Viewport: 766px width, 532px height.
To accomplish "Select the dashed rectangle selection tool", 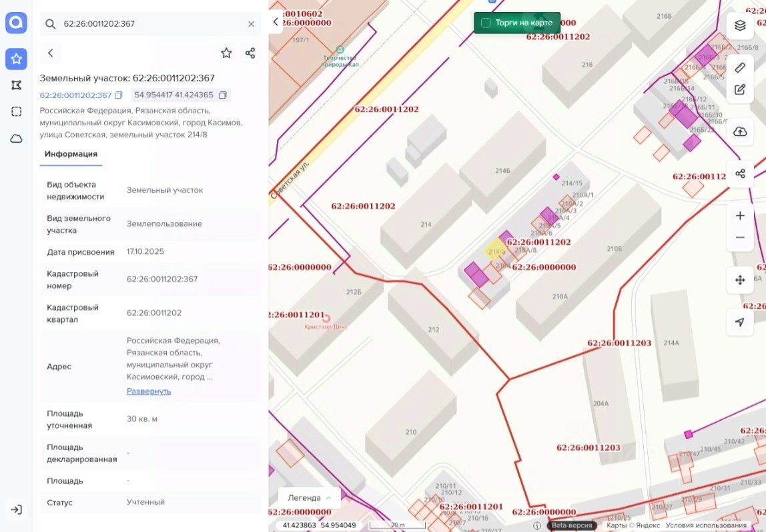I will point(16,112).
